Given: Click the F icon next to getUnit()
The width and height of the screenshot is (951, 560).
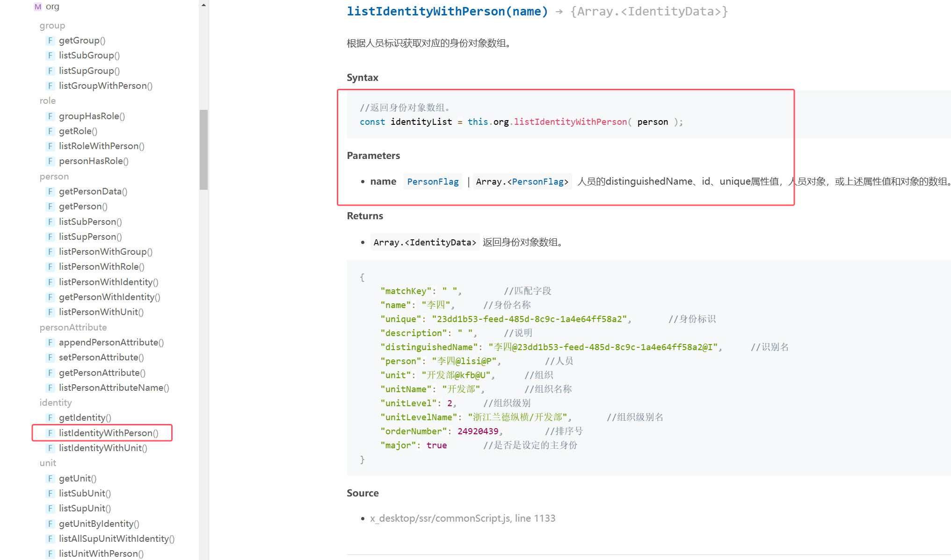Looking at the screenshot, I should click(50, 479).
